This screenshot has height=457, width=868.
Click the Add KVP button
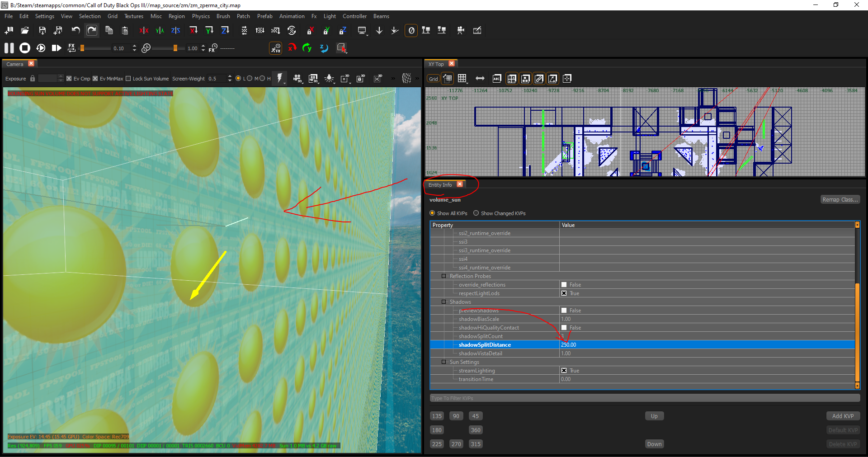click(843, 416)
